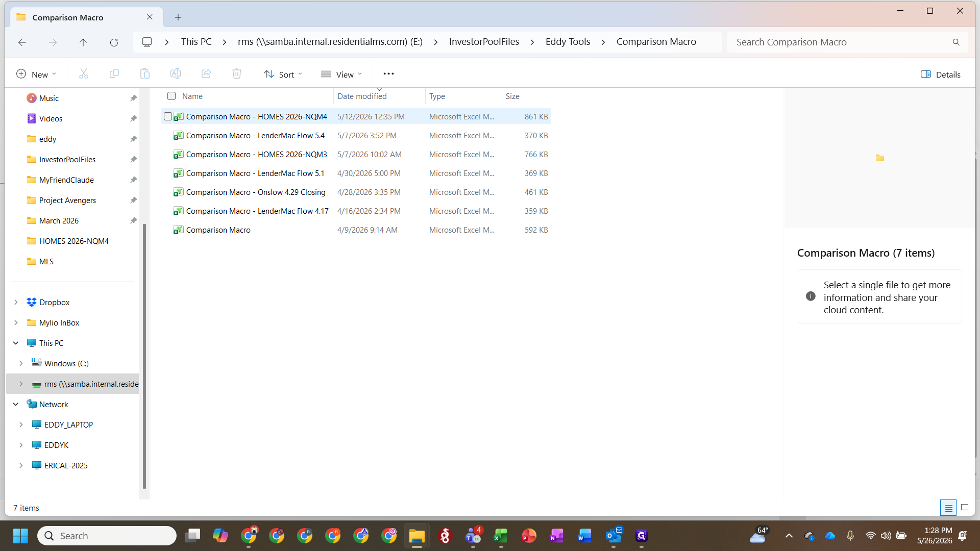Open Task View on the taskbar

coord(192,536)
